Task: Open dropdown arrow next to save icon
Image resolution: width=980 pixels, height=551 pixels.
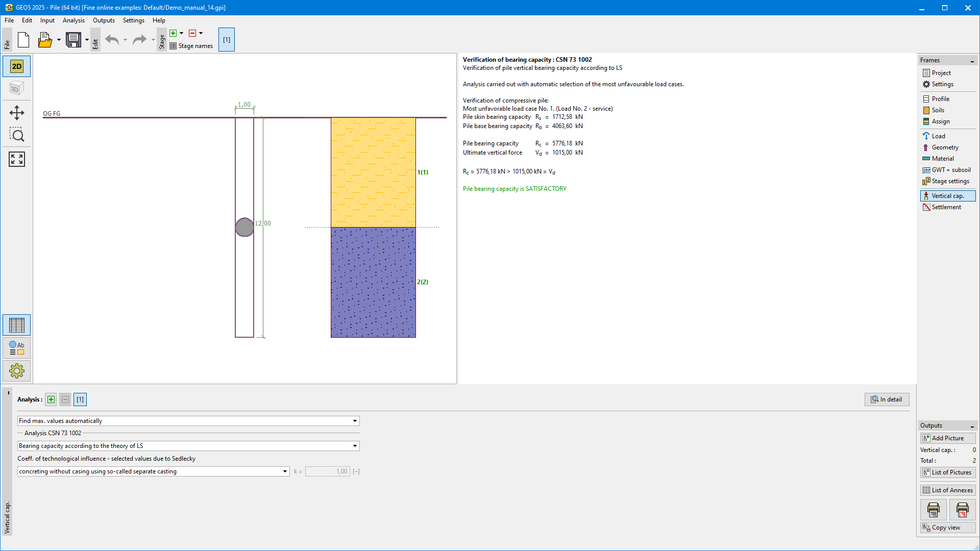Action: tap(87, 40)
